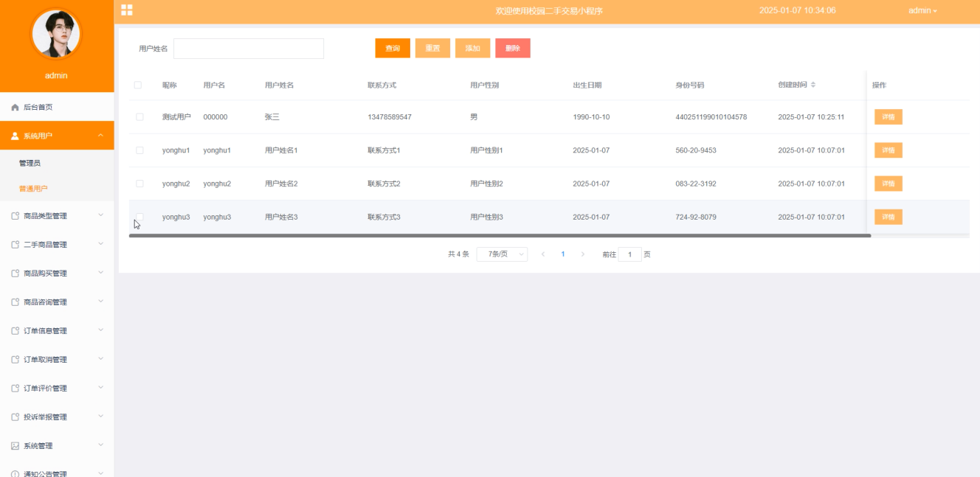Open 投诉举报管理 menu item
This screenshot has width=980, height=477.
pyautogui.click(x=57, y=417)
